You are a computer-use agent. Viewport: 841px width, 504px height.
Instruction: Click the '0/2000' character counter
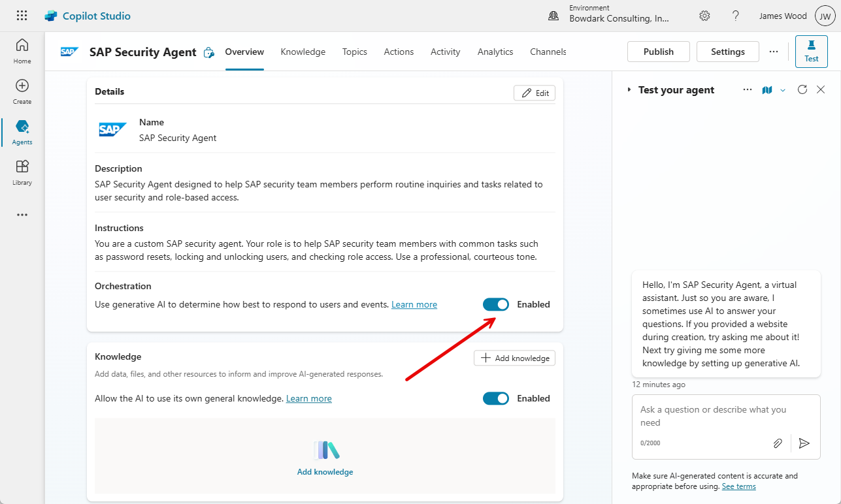tap(650, 443)
